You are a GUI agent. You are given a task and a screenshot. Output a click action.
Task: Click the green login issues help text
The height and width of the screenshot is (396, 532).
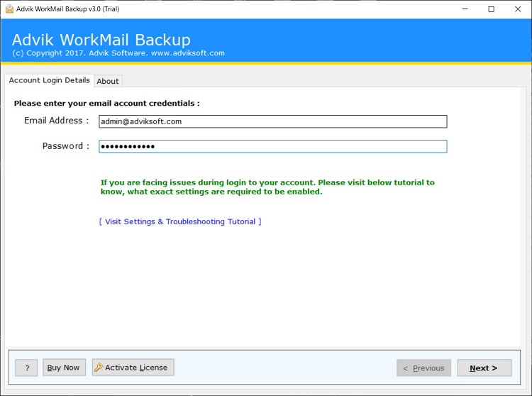[x=267, y=187]
